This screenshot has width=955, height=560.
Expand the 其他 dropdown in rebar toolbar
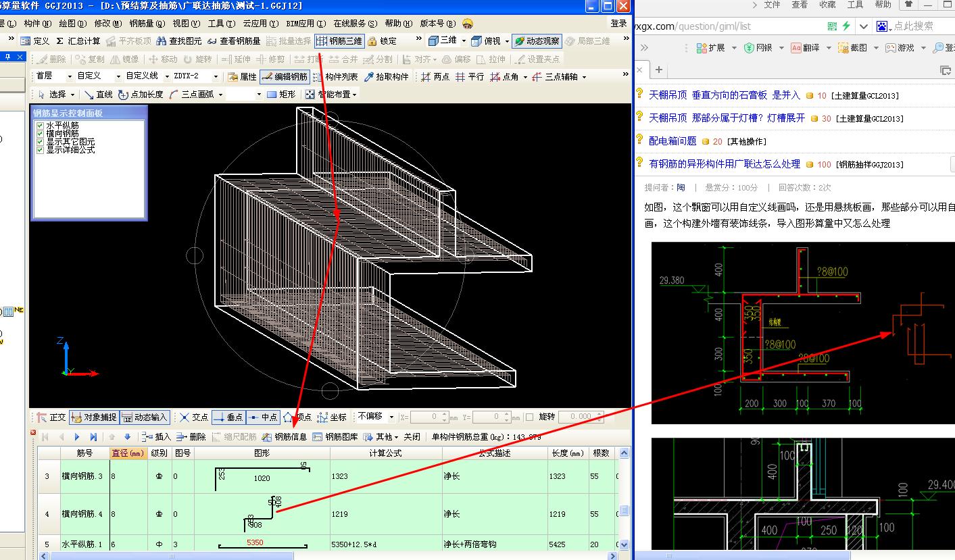396,437
